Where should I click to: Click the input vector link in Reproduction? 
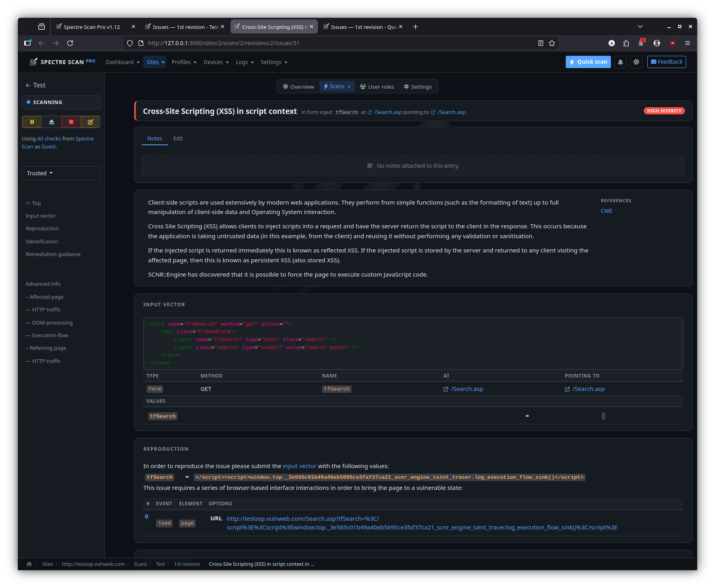tap(299, 466)
